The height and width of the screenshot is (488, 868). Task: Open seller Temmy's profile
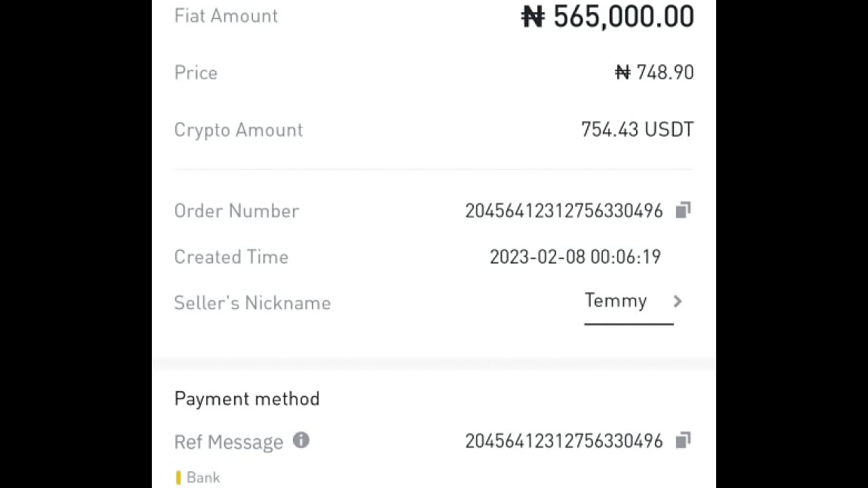[x=616, y=301]
